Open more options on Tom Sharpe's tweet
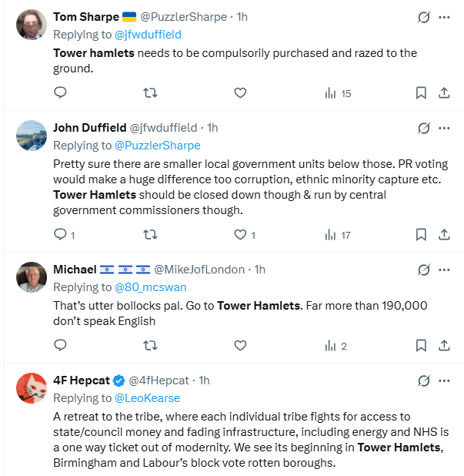 pos(444,17)
